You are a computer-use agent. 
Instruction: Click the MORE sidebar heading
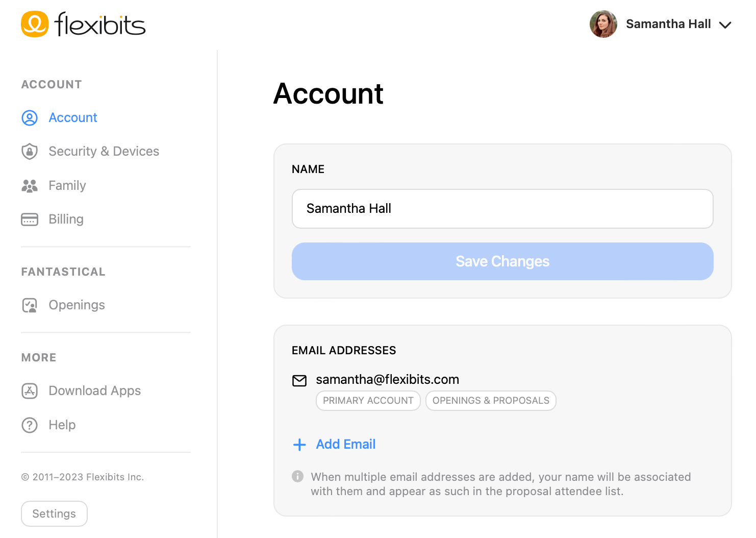coord(39,358)
